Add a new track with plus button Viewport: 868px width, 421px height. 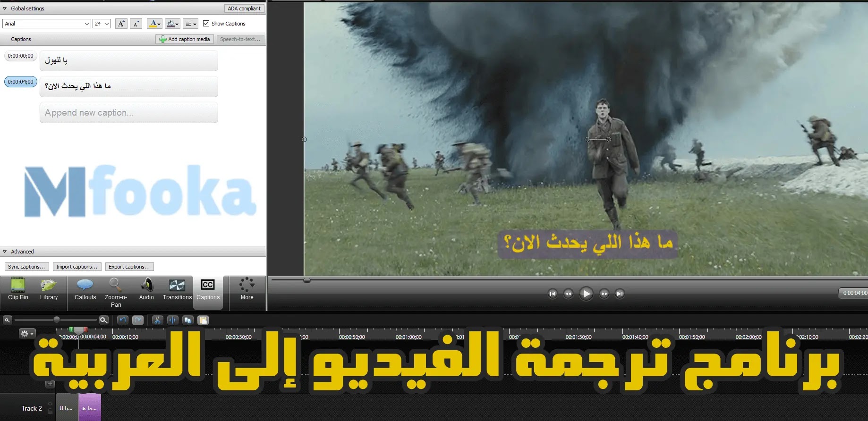click(x=50, y=384)
